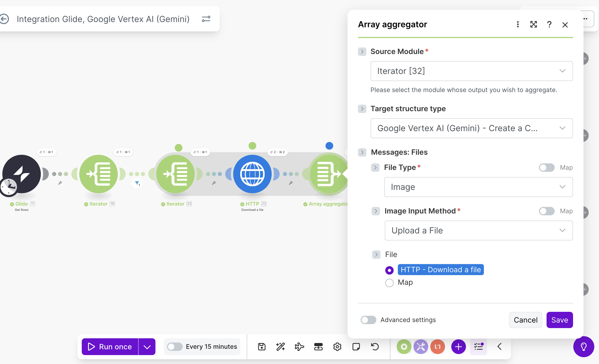Expand the Array aggregator panel to fullscreen

533,24
